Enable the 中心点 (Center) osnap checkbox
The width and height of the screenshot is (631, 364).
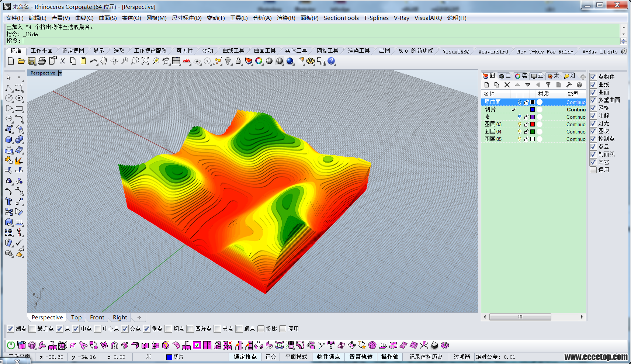98,329
